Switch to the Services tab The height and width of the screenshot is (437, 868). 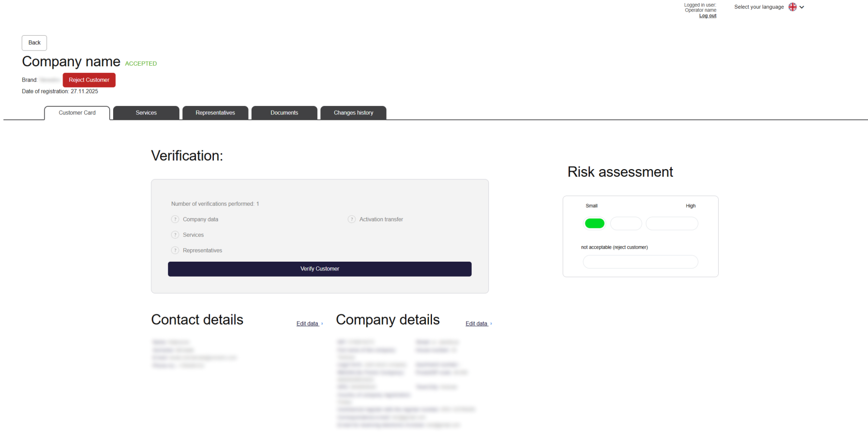pos(146,113)
